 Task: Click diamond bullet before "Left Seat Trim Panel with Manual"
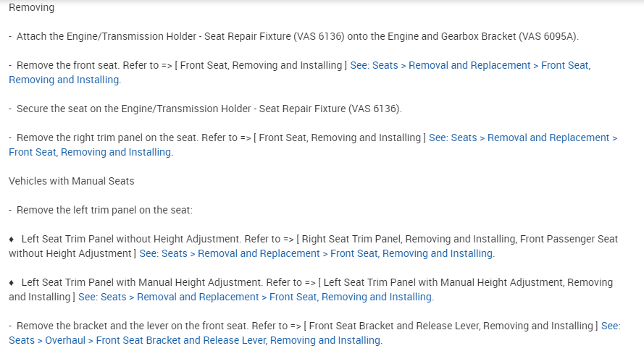click(x=12, y=282)
